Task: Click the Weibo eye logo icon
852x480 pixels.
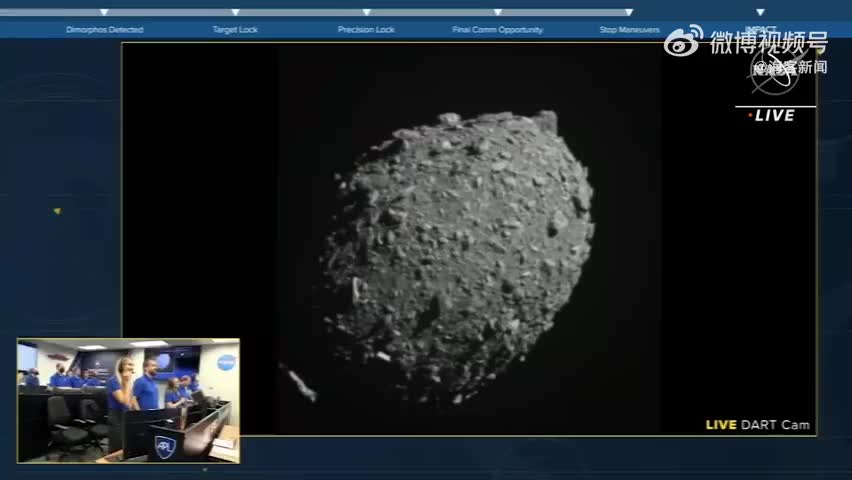Action: (684, 41)
